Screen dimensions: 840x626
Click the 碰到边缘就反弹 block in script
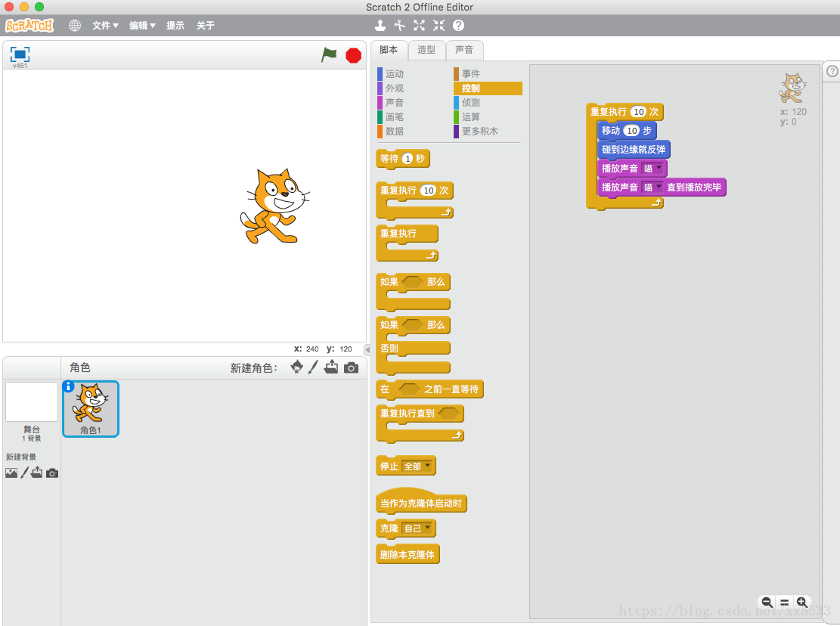pyautogui.click(x=634, y=150)
